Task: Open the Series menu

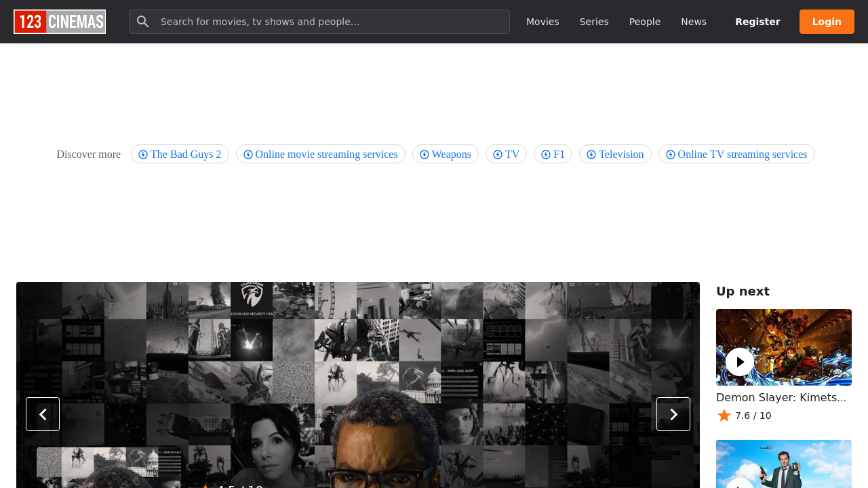Action: pos(594,22)
